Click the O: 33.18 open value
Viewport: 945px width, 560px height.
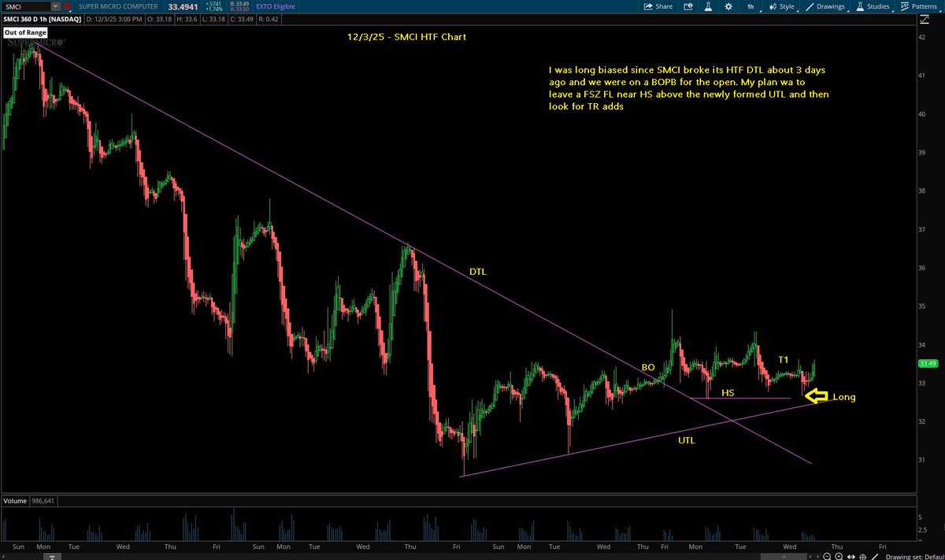coord(159,19)
